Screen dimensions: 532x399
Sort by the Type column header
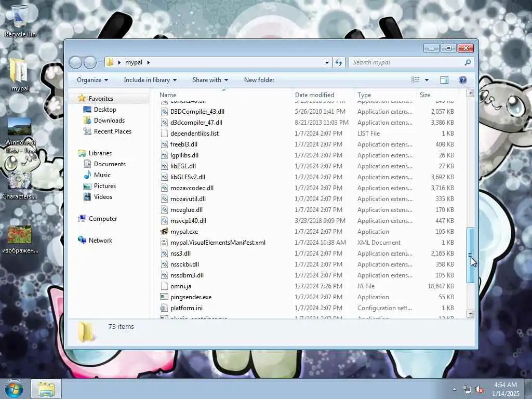(385, 95)
